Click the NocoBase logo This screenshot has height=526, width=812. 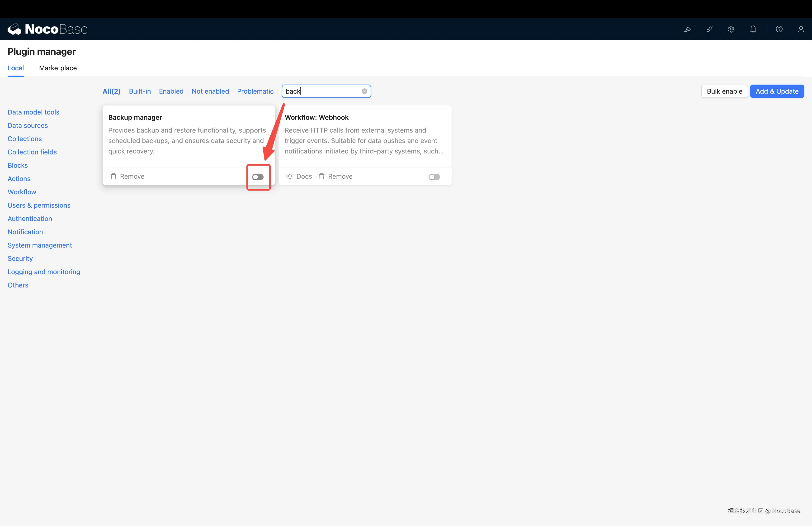[x=47, y=29]
